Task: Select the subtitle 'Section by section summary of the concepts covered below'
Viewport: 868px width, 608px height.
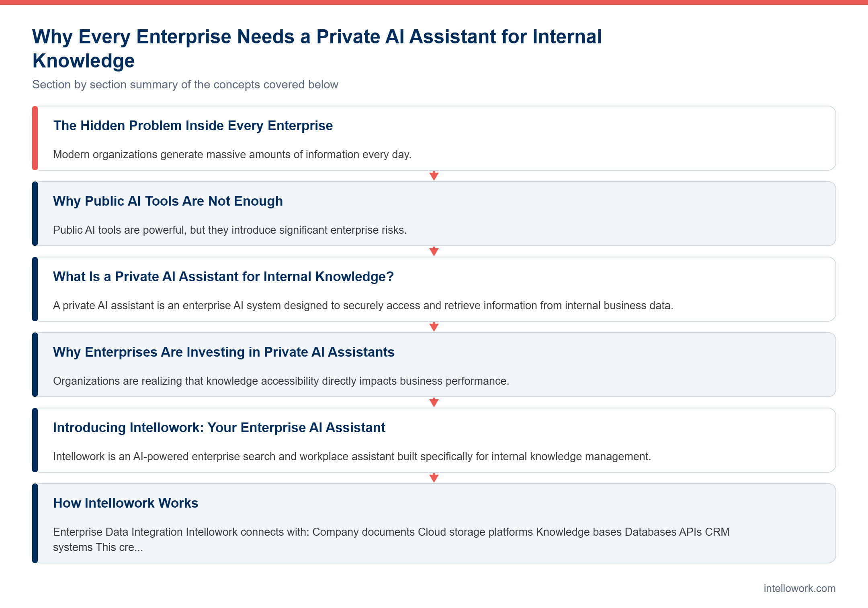Action: tap(185, 84)
